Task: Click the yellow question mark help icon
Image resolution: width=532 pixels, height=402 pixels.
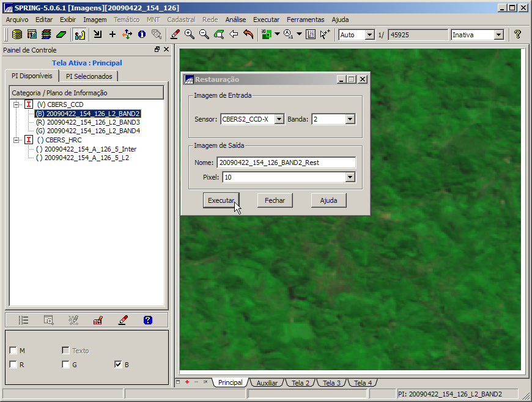Action: coord(517,35)
